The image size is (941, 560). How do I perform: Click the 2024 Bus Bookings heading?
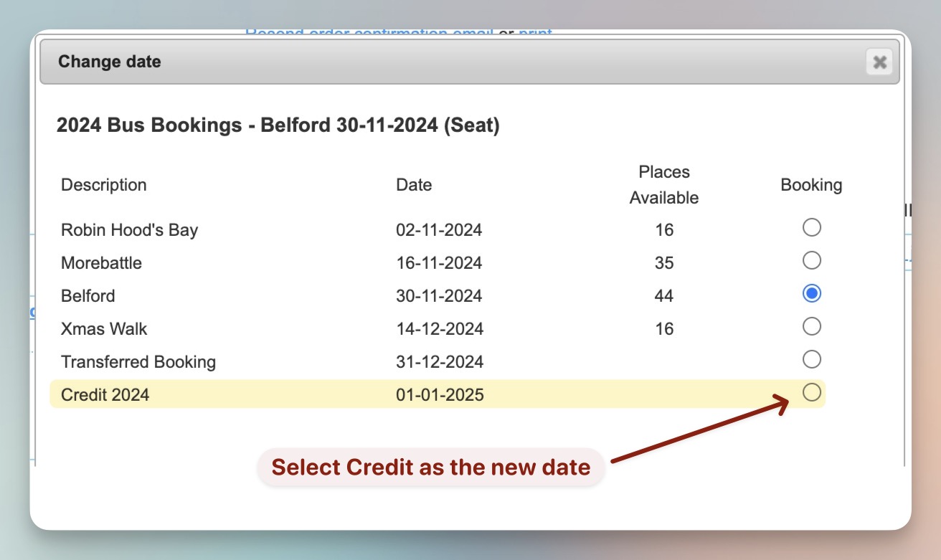point(278,126)
